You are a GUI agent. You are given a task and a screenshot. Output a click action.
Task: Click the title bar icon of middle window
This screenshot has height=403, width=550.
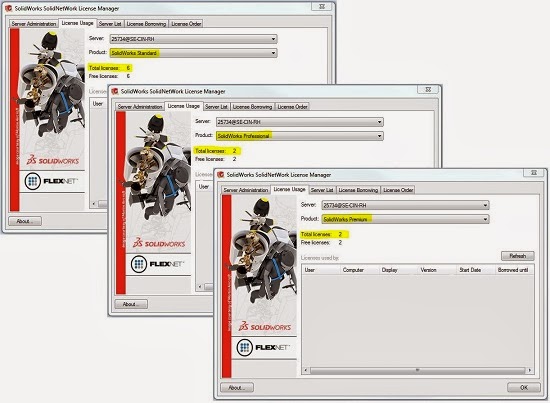pyautogui.click(x=115, y=91)
